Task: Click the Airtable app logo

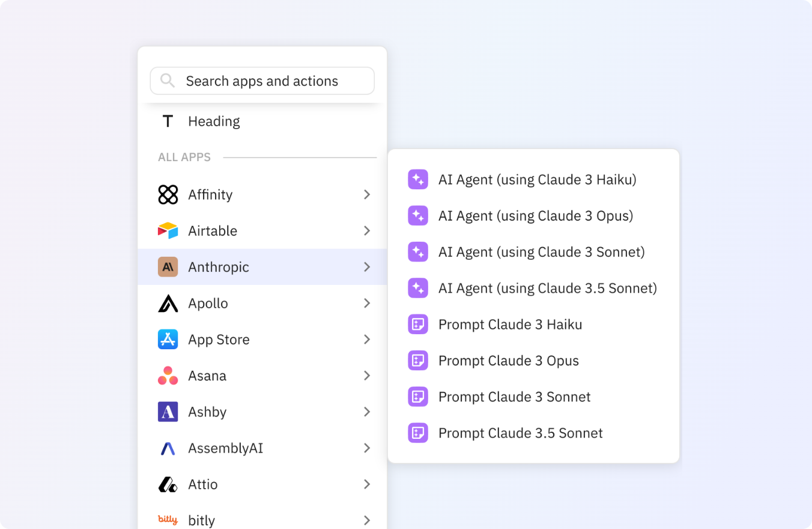Action: coord(168,231)
